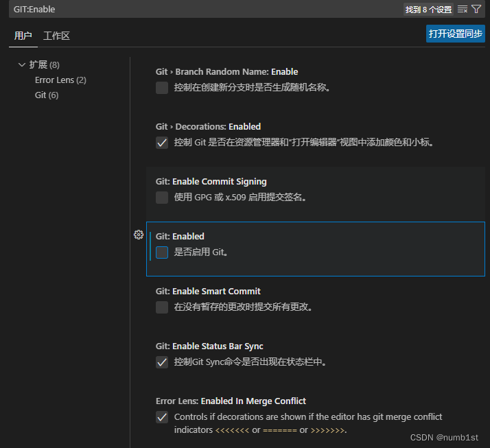The image size is (490, 448).
Task: Click description 控制Git Sync命令是否出现在状态栏中。
Action: (250, 362)
